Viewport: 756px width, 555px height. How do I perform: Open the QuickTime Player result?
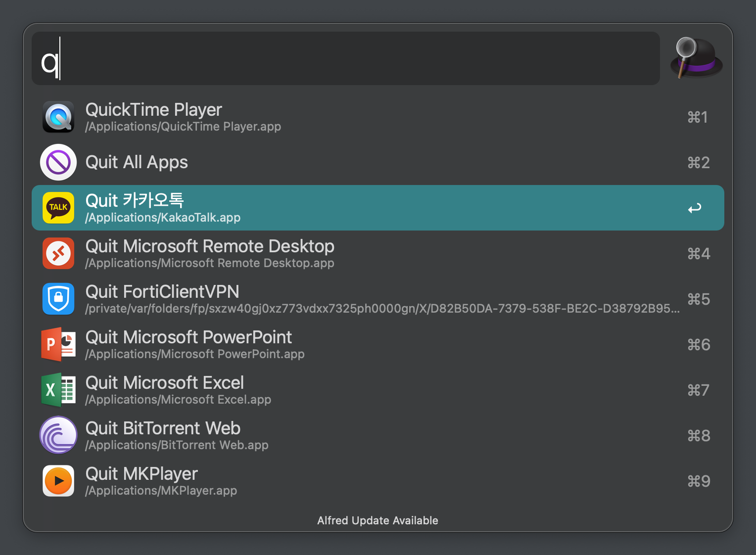coord(378,117)
